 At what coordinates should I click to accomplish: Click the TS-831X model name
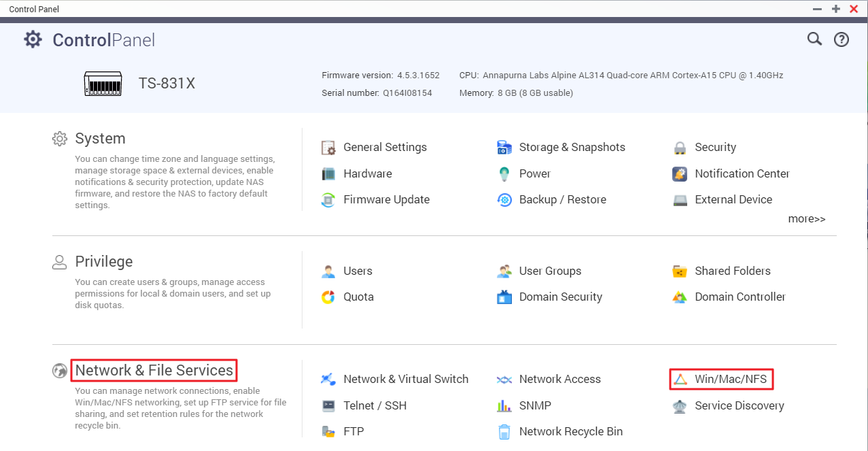(167, 84)
